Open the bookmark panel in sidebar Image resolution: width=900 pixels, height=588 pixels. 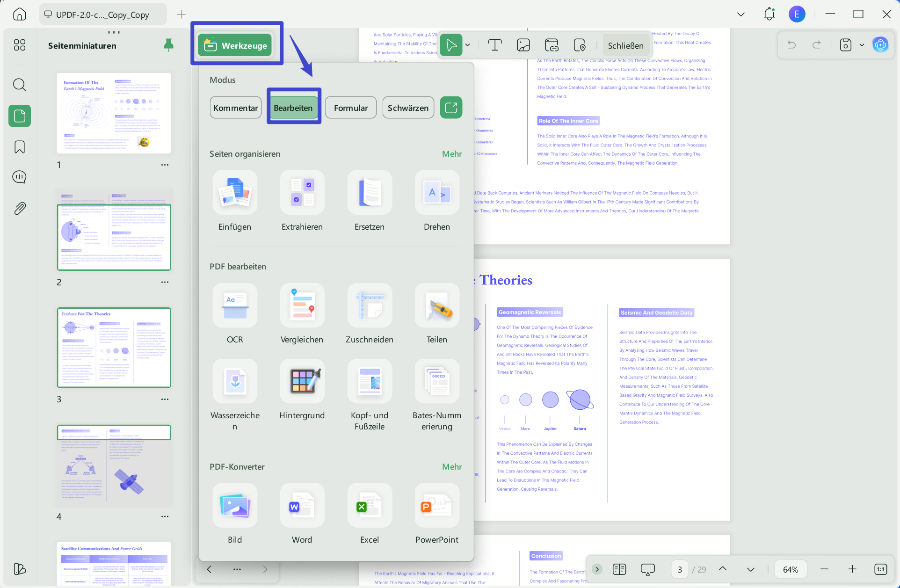(20, 147)
